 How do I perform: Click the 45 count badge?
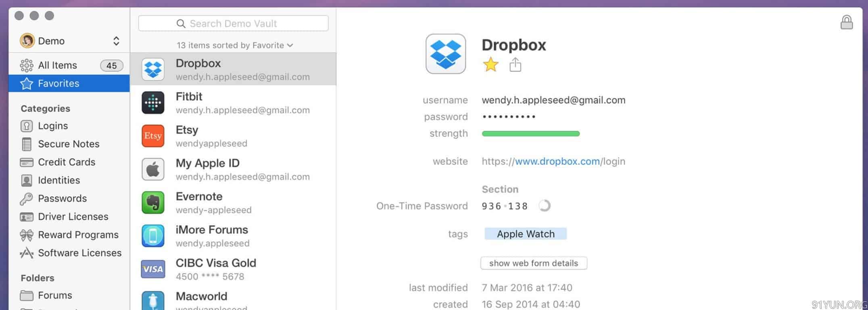(112, 65)
